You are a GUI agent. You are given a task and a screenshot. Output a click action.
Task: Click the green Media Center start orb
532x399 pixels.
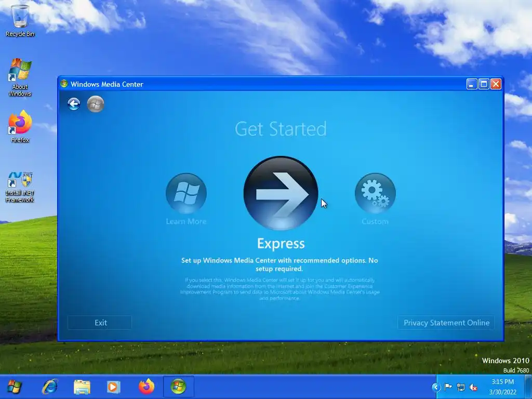point(96,104)
